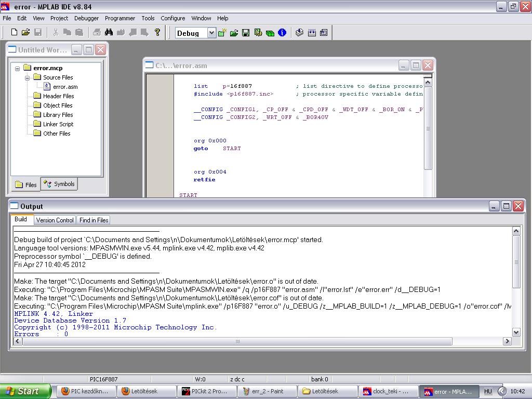This screenshot has height=399, width=532.
Task: Open the Debug build configuration dropdown
Action: click(211, 33)
